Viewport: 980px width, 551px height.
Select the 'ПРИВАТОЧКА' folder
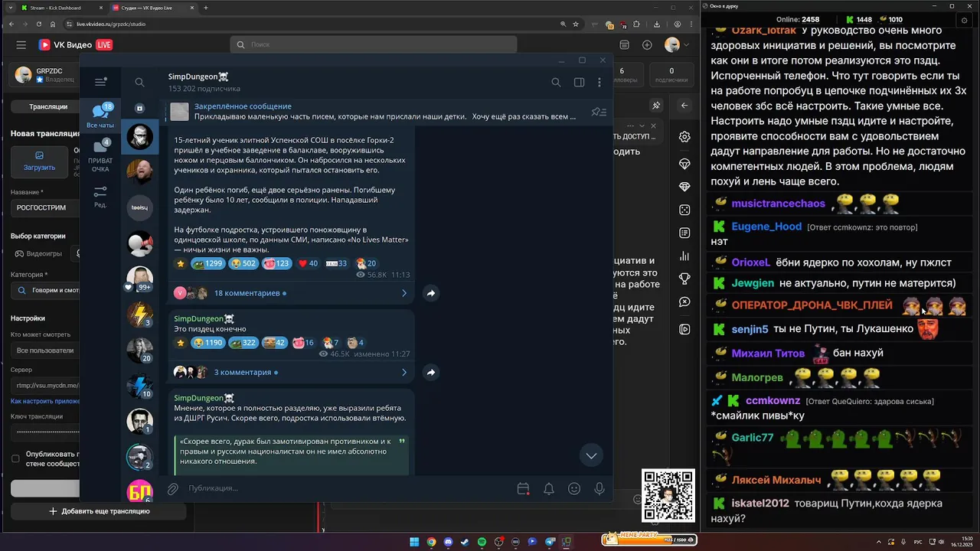tap(100, 156)
